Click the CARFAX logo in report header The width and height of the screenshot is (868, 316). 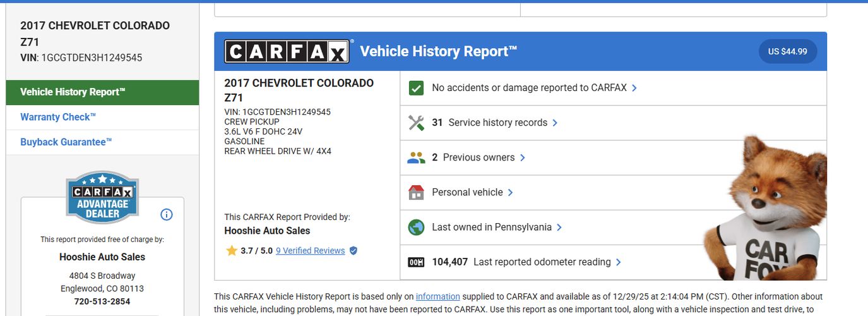[x=287, y=52]
